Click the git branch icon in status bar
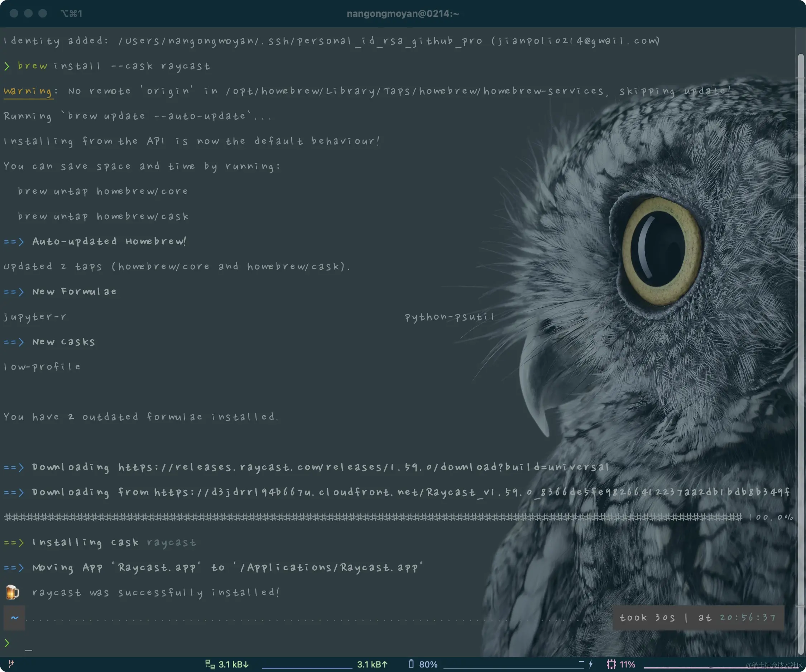The height and width of the screenshot is (672, 806). coord(11,663)
